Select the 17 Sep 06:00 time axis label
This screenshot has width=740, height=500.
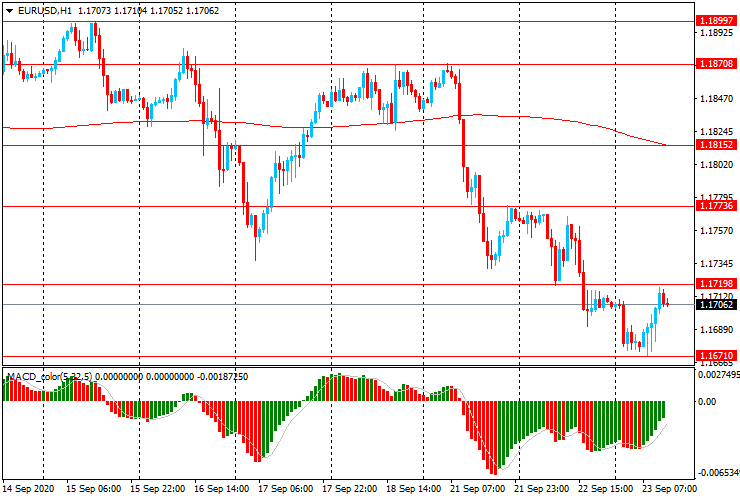[x=286, y=489]
